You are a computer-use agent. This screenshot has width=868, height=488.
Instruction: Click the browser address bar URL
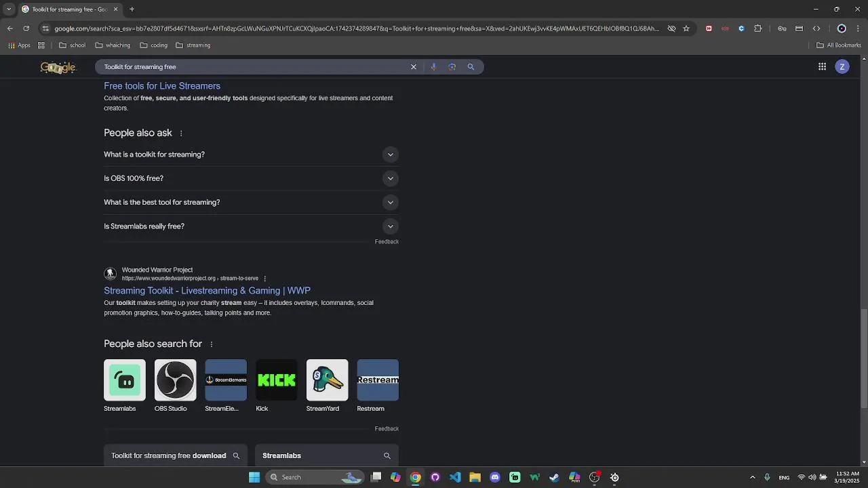357,28
